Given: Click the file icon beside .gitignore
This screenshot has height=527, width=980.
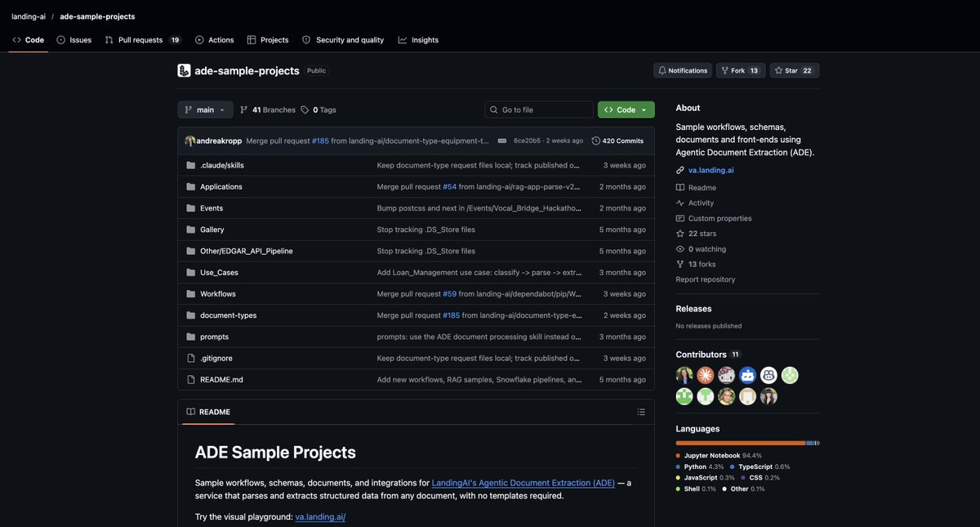Looking at the screenshot, I should tap(191, 358).
